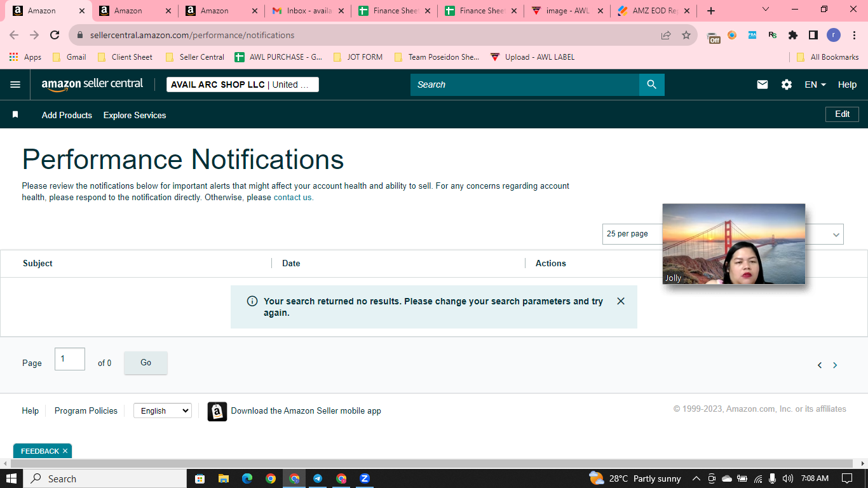Click the Amazon Seller Central logo
Viewport: 868px width, 488px height.
[92, 85]
